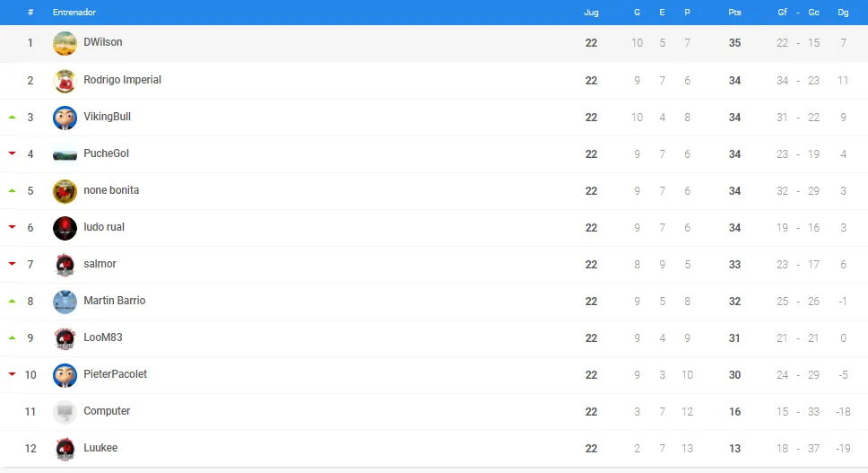
Task: Click green up arrow beside LooM83's rank
Action: 13,337
